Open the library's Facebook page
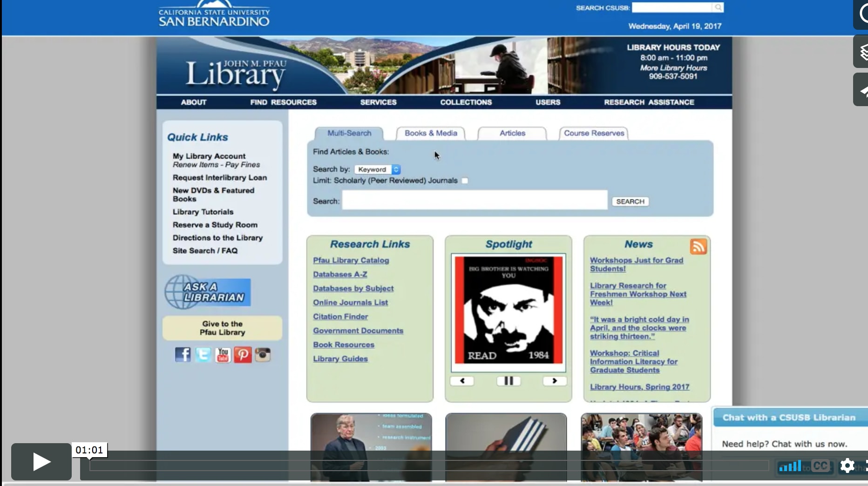 [183, 355]
